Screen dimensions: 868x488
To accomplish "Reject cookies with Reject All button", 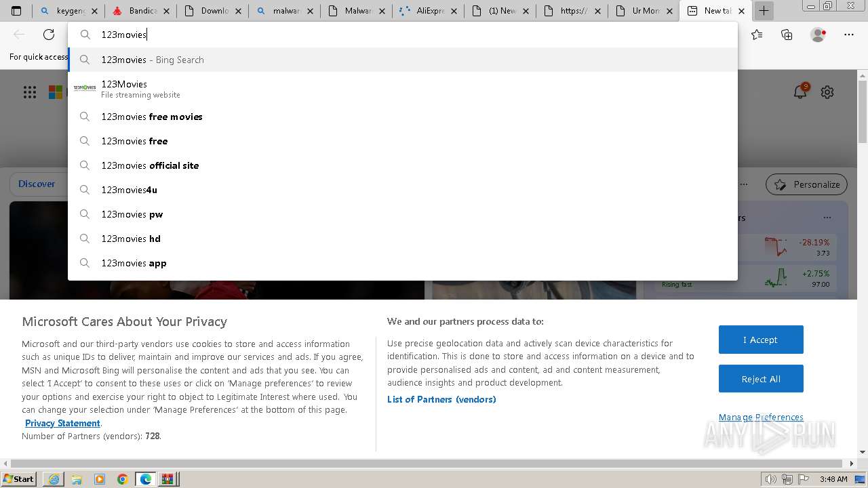I will 761,379.
